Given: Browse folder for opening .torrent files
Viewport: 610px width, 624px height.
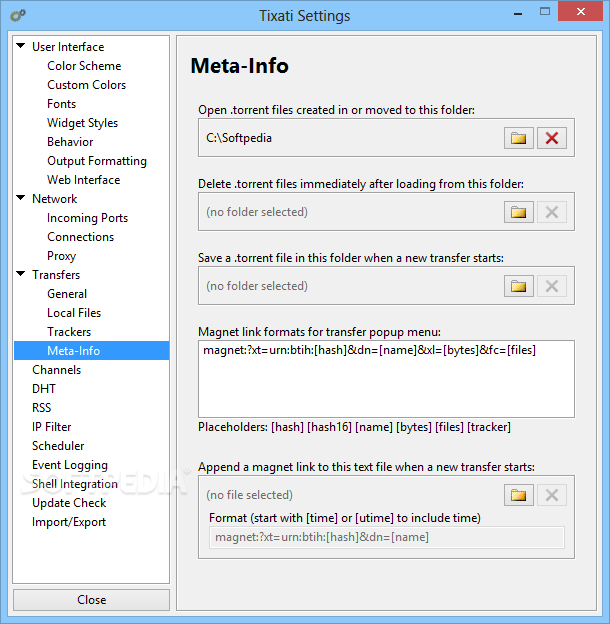Looking at the screenshot, I should tap(518, 138).
